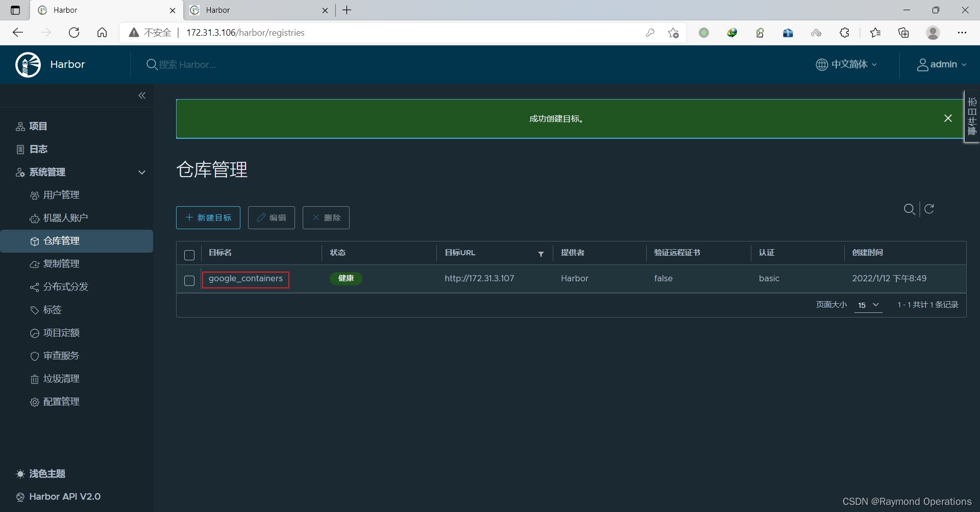Sort by 目标名 column header

(x=220, y=253)
